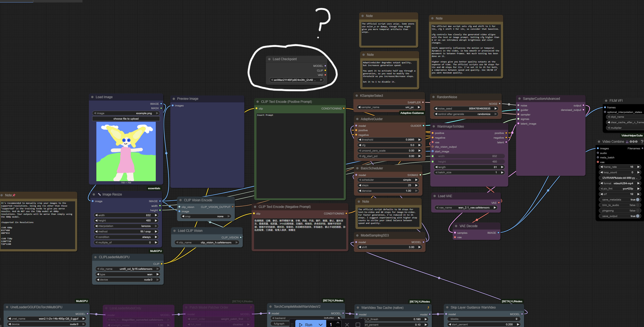Open the vae_name dropdown in Load VAE
The height and width of the screenshot is (327, 644).
(466, 208)
